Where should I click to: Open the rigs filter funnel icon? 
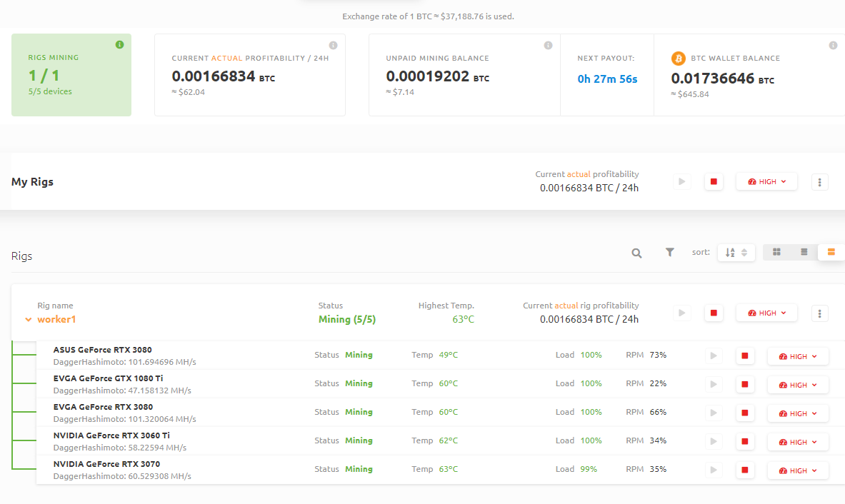(670, 252)
